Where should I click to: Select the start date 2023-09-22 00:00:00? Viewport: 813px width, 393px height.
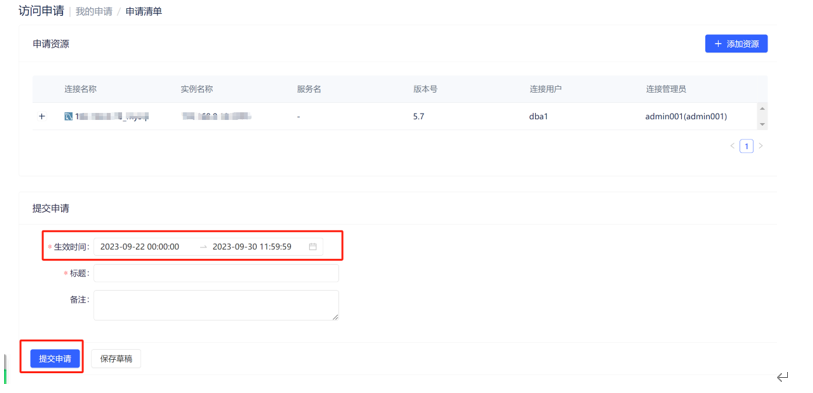point(139,247)
